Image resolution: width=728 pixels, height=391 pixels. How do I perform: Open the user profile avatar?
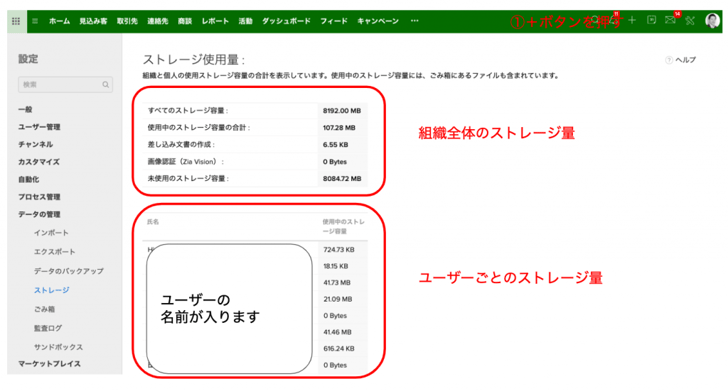coord(712,20)
